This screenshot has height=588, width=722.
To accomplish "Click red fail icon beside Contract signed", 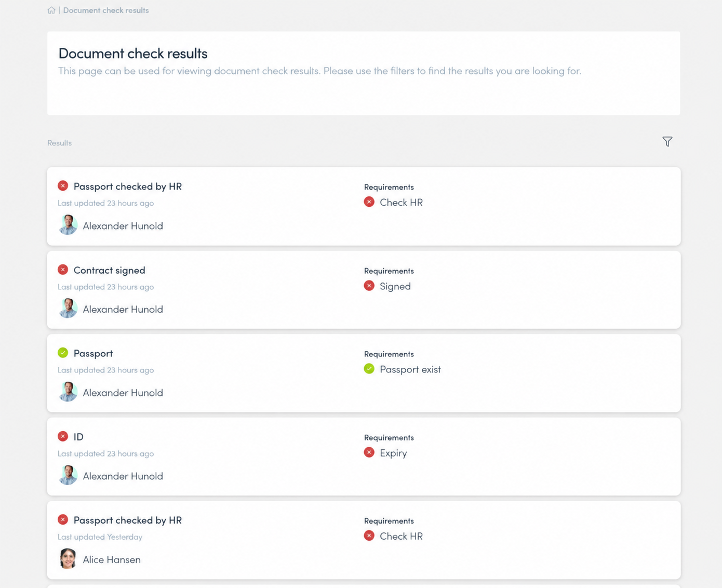I will (x=63, y=270).
